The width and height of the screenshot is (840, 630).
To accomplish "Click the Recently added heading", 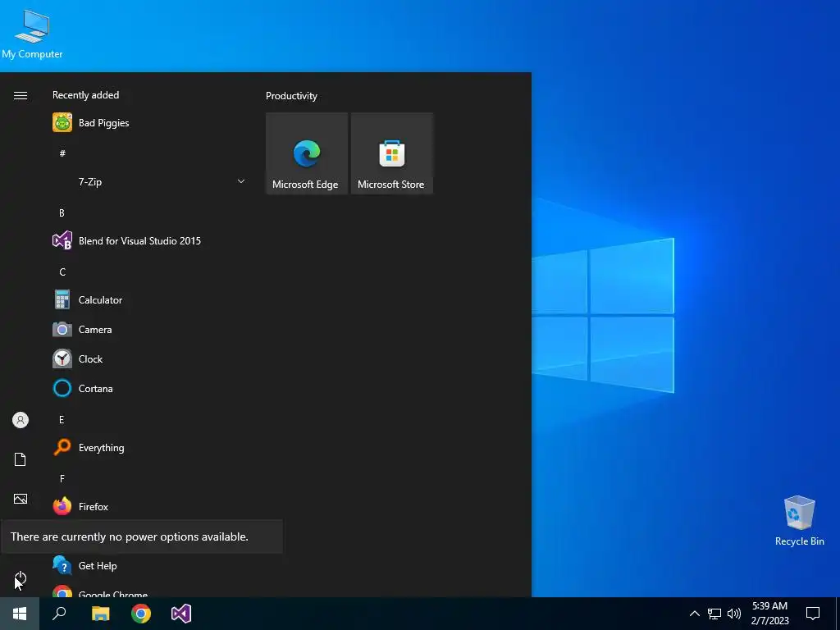I will tap(85, 95).
